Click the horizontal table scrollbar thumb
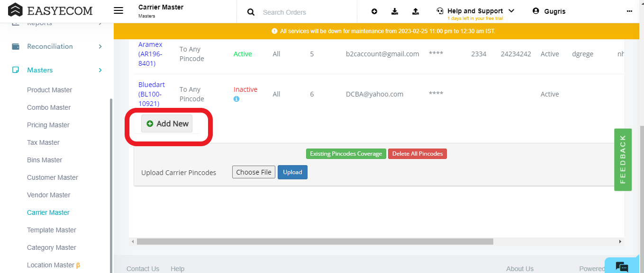 point(315,242)
